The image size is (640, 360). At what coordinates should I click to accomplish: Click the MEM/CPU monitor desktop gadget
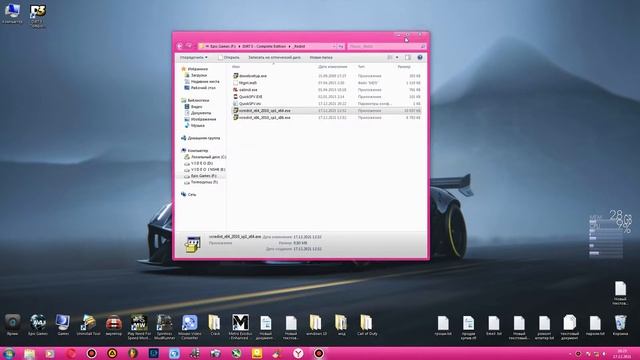pyautogui.click(x=610, y=234)
